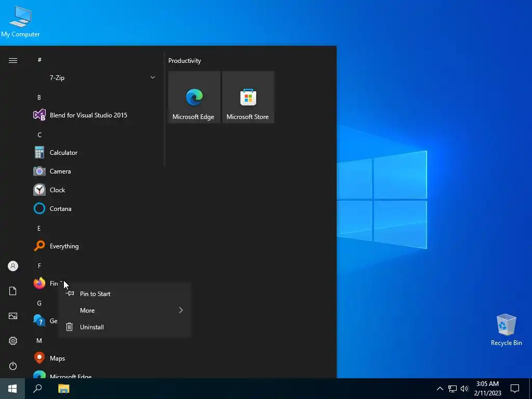Image resolution: width=532 pixels, height=399 pixels.
Task: Launch the Camera app
Action: (95, 171)
